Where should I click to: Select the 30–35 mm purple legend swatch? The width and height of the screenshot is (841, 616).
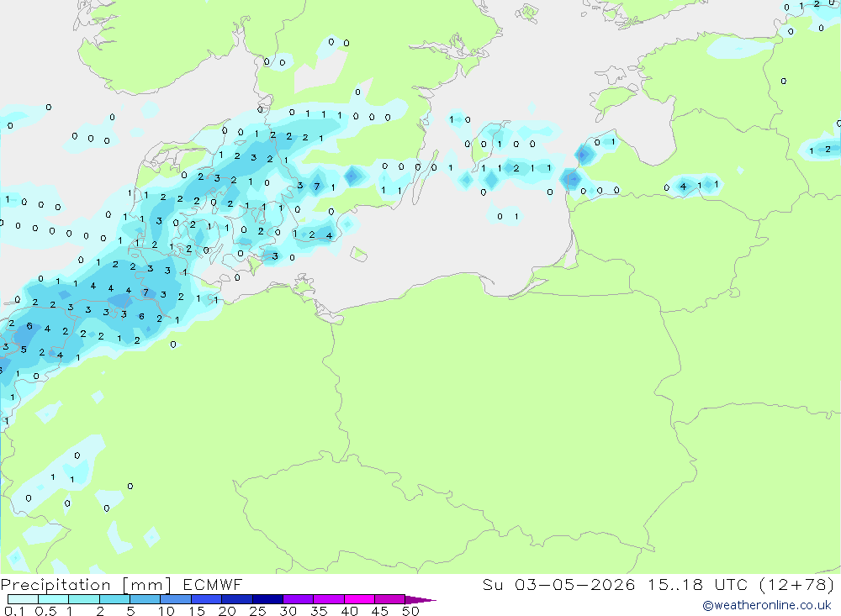coord(298,599)
